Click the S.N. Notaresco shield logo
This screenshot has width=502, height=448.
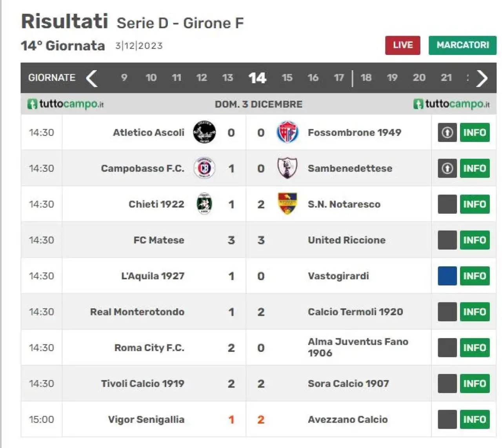coord(287,204)
